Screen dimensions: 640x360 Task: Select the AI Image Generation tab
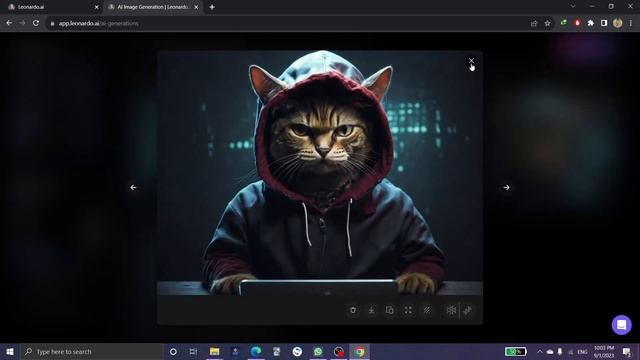(152, 7)
